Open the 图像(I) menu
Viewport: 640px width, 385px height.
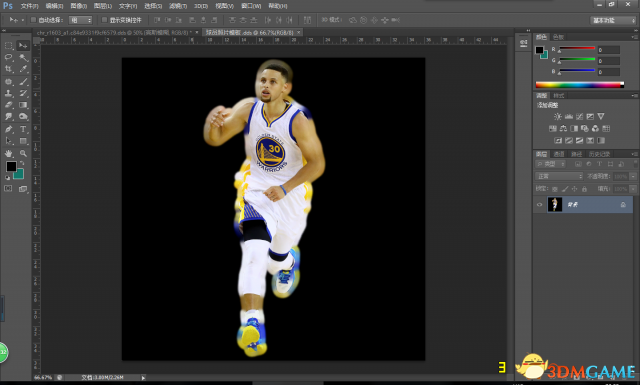click(78, 6)
